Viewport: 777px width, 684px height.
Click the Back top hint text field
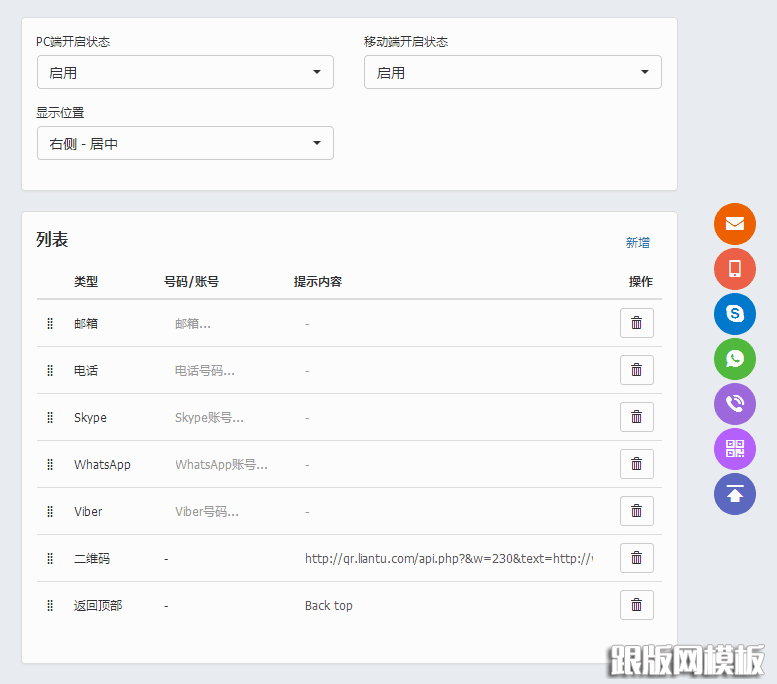coord(449,606)
